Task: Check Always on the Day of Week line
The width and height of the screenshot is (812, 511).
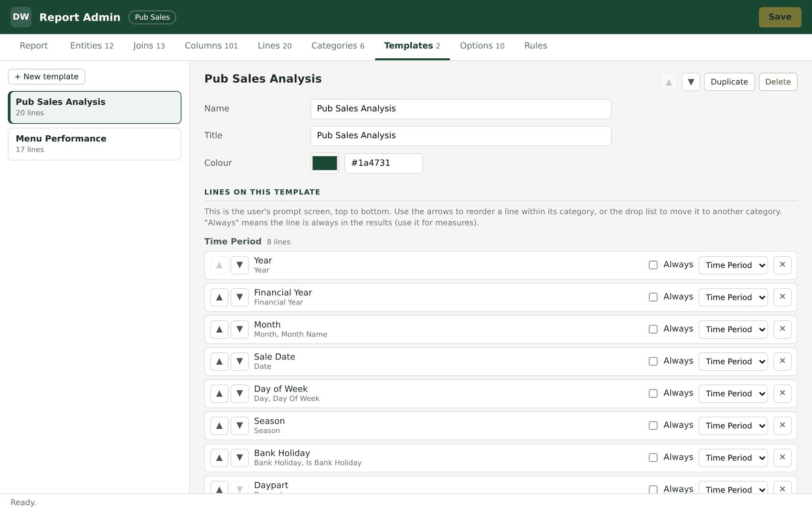Action: coord(653,393)
